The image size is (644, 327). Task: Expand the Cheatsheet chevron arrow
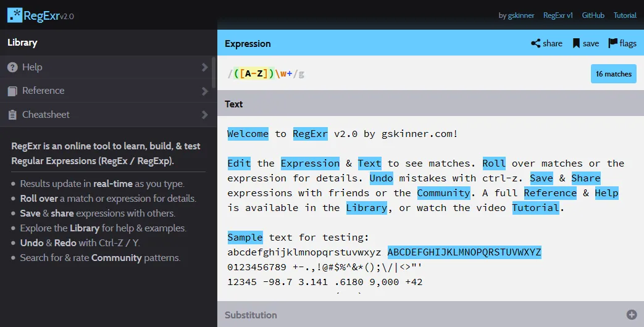pos(204,115)
